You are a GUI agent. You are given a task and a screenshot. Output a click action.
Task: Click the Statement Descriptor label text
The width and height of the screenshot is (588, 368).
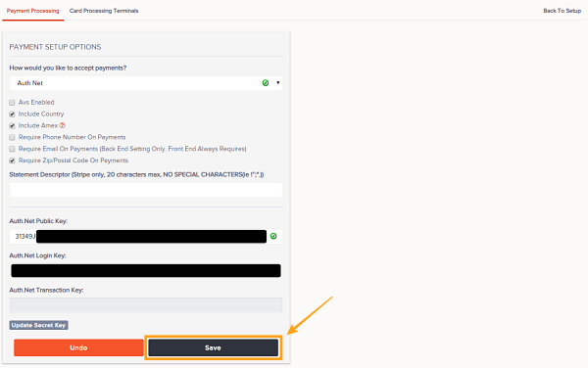(136, 175)
